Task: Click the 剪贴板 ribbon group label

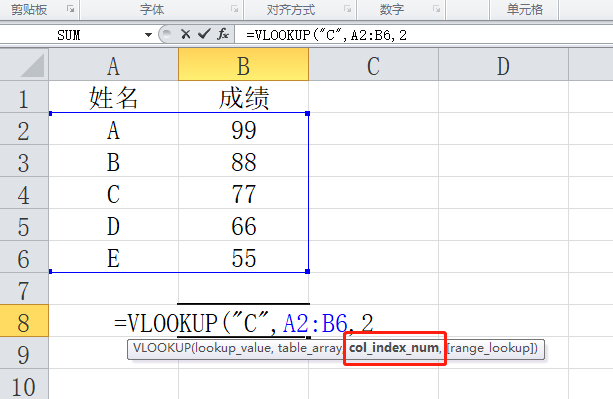Action: click(29, 9)
